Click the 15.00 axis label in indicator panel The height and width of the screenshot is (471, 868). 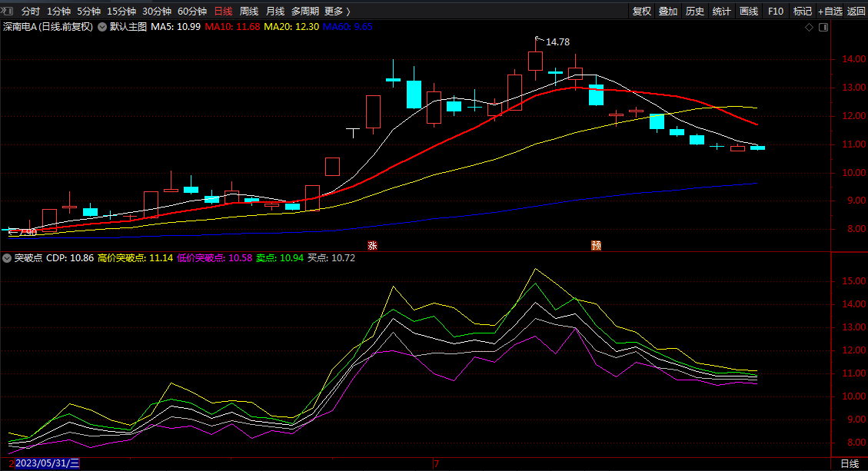click(x=853, y=281)
